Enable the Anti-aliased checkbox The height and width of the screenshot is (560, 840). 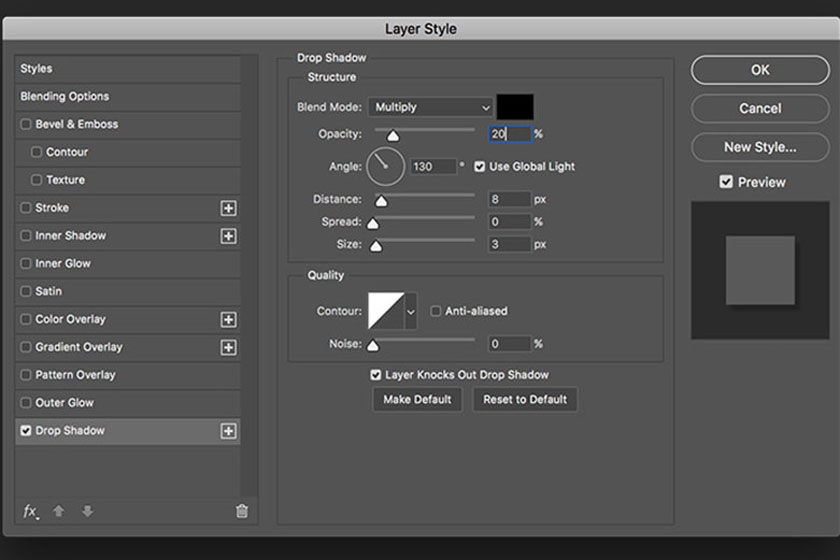tap(436, 311)
